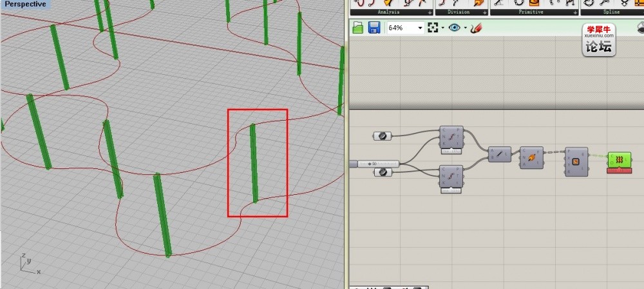Expand the Analysis panel with its plus button
Viewport: 644px width, 289px height.
click(x=430, y=13)
